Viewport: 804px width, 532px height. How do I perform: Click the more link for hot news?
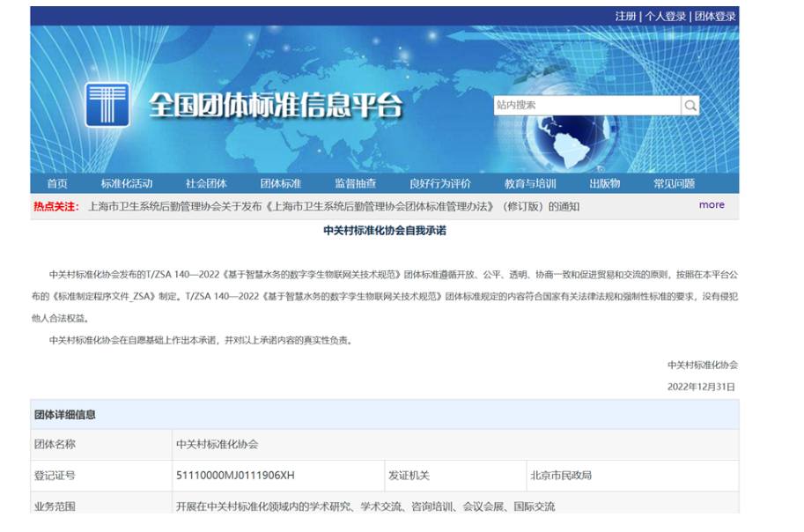point(712,205)
